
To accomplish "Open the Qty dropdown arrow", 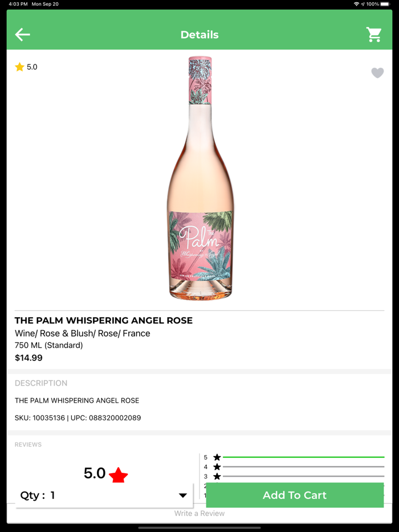I will [x=182, y=496].
